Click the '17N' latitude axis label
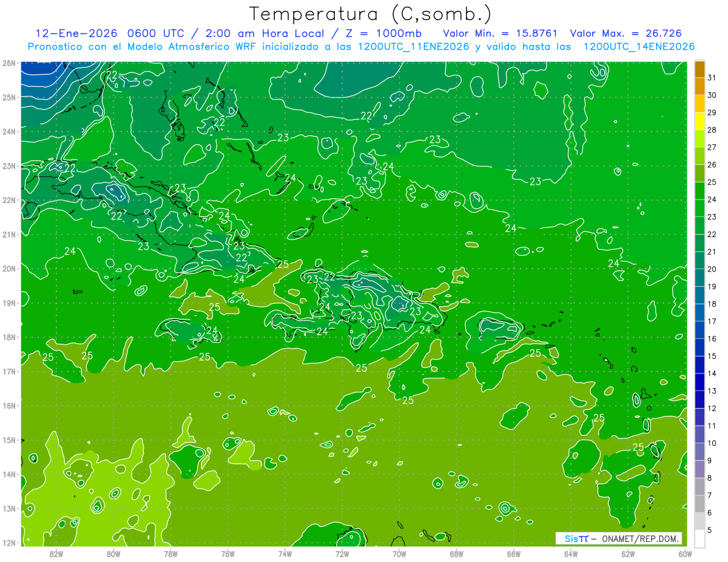This screenshot has width=728, height=562. point(9,372)
